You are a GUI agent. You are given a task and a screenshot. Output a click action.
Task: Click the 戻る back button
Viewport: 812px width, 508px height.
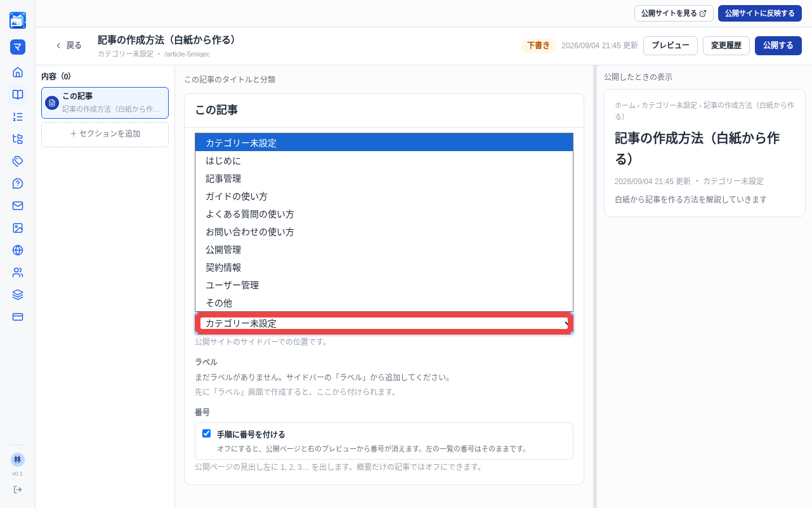point(69,46)
